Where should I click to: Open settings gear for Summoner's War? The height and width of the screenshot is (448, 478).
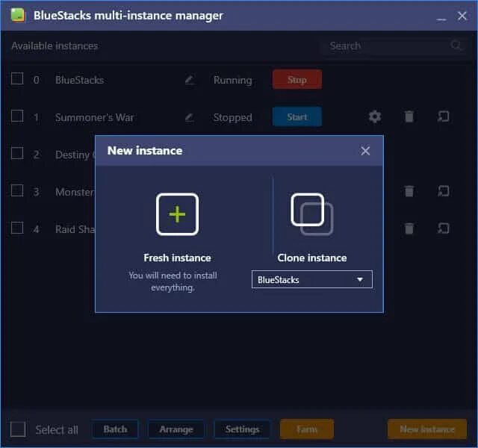[x=375, y=116]
